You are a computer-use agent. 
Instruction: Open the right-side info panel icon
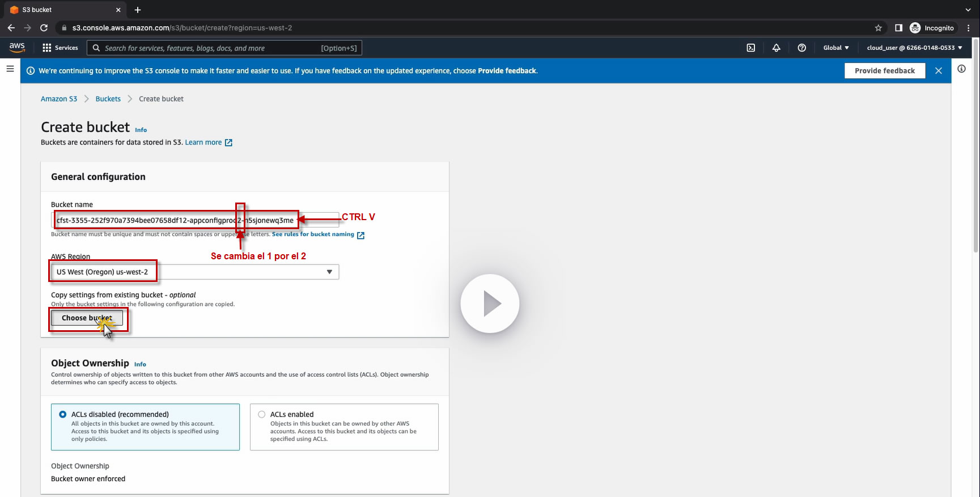[962, 69]
